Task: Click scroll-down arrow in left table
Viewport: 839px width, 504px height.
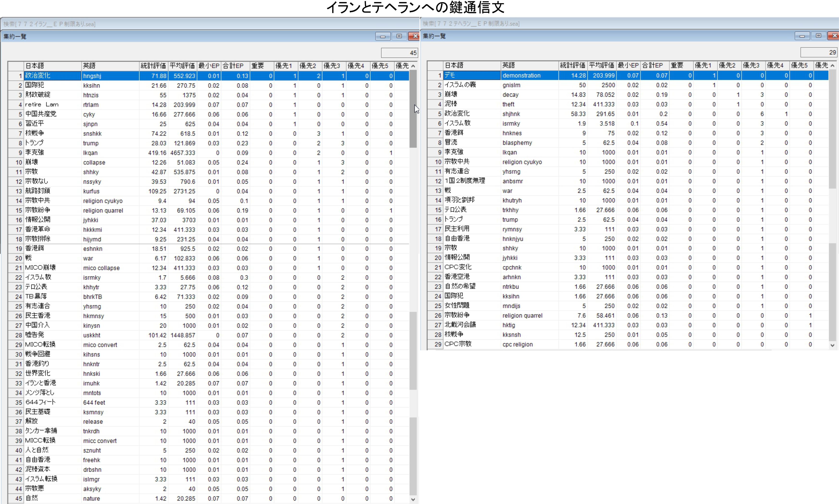Action: pos(413,499)
